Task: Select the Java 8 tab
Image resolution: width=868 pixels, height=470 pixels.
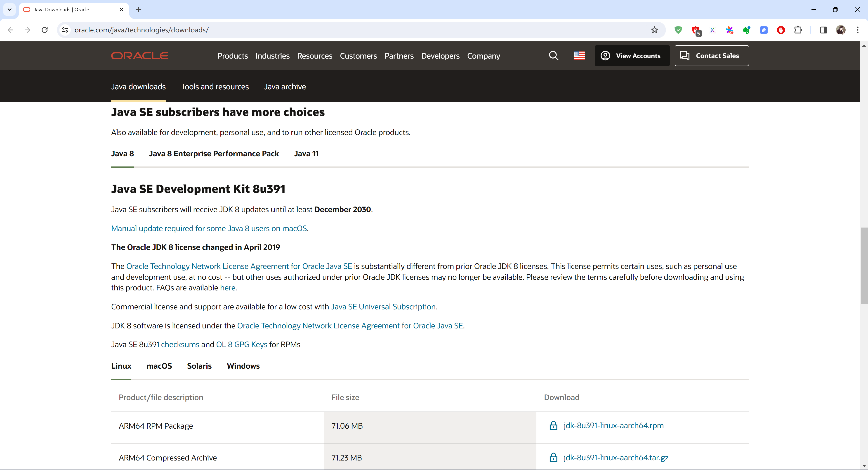Action: click(122, 154)
